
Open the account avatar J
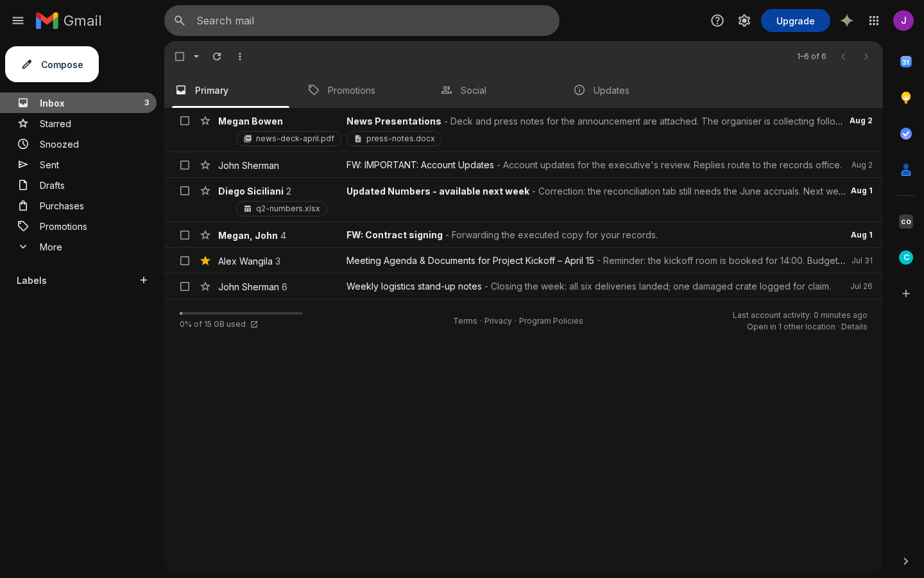point(903,21)
